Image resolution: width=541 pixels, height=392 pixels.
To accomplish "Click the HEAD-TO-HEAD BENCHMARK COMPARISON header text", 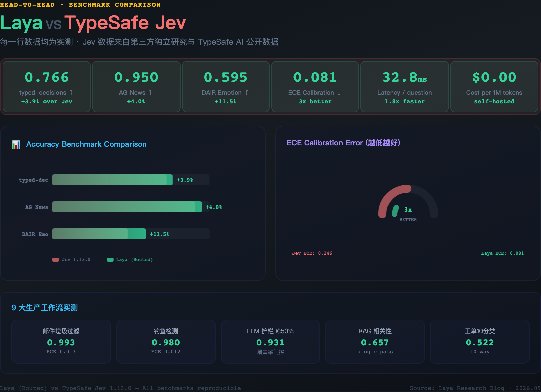I will (80, 5).
